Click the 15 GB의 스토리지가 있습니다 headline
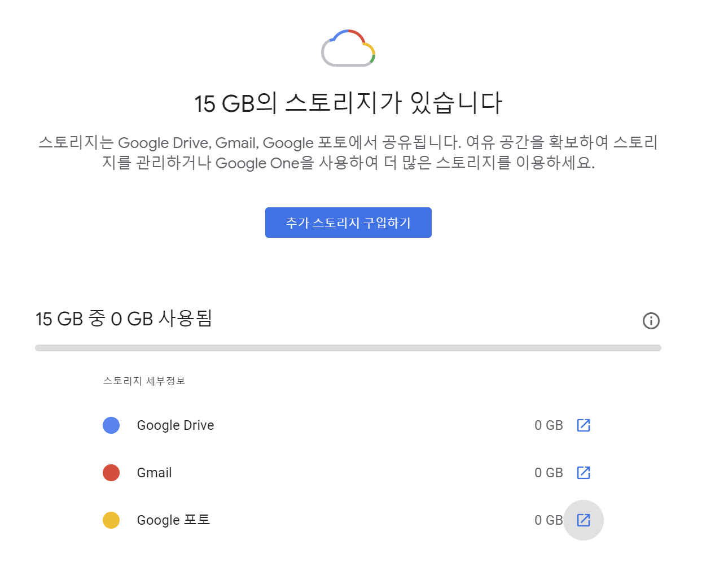728x562 pixels. click(x=348, y=103)
